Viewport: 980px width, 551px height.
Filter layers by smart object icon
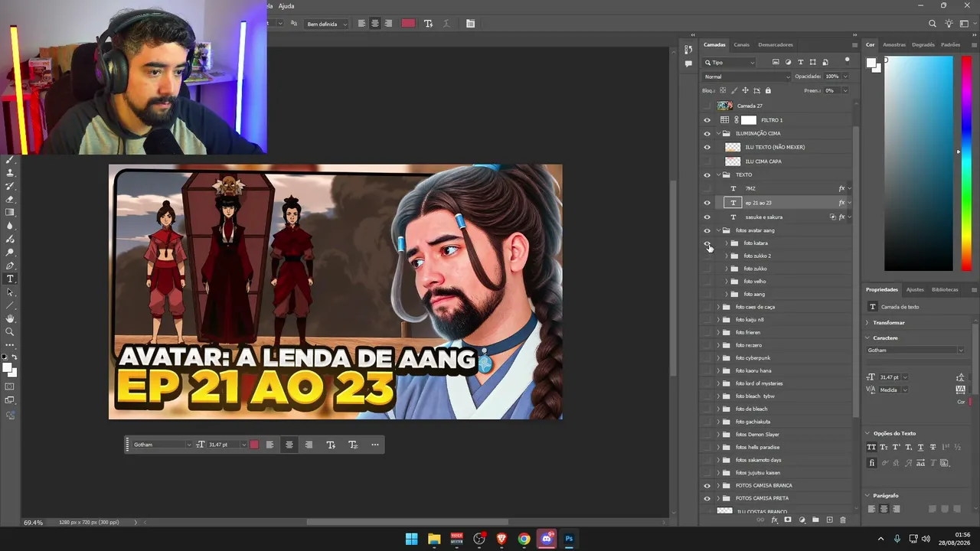[825, 62]
